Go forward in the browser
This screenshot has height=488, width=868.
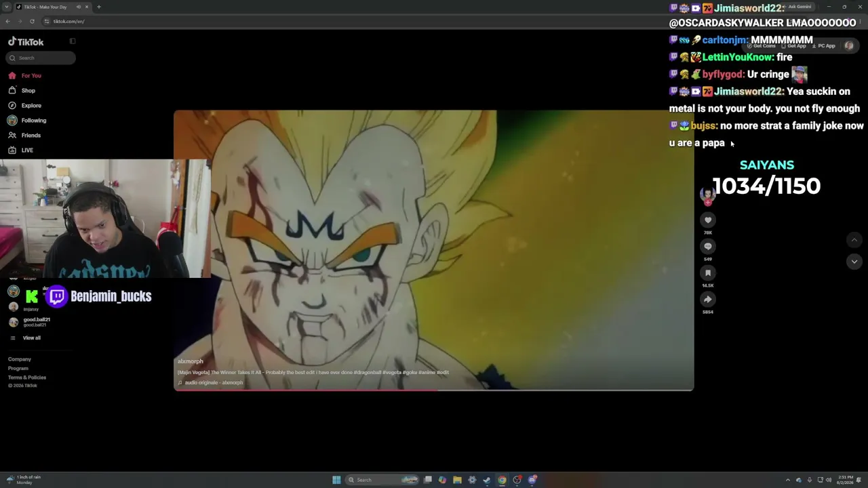click(20, 21)
